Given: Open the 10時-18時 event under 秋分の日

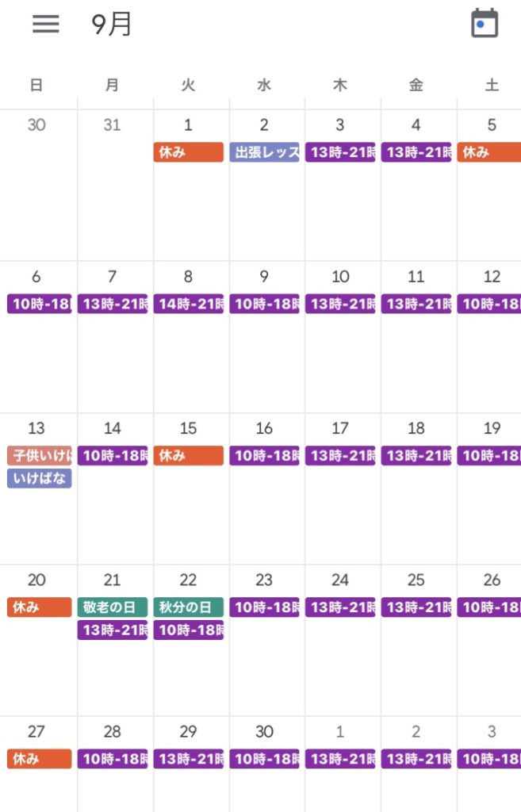Looking at the screenshot, I should pos(189,630).
